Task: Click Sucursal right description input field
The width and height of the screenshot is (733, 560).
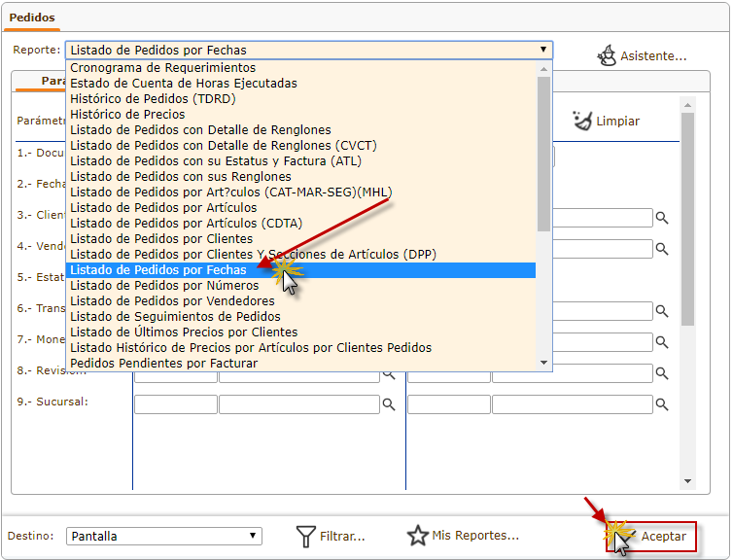Action: (x=573, y=404)
